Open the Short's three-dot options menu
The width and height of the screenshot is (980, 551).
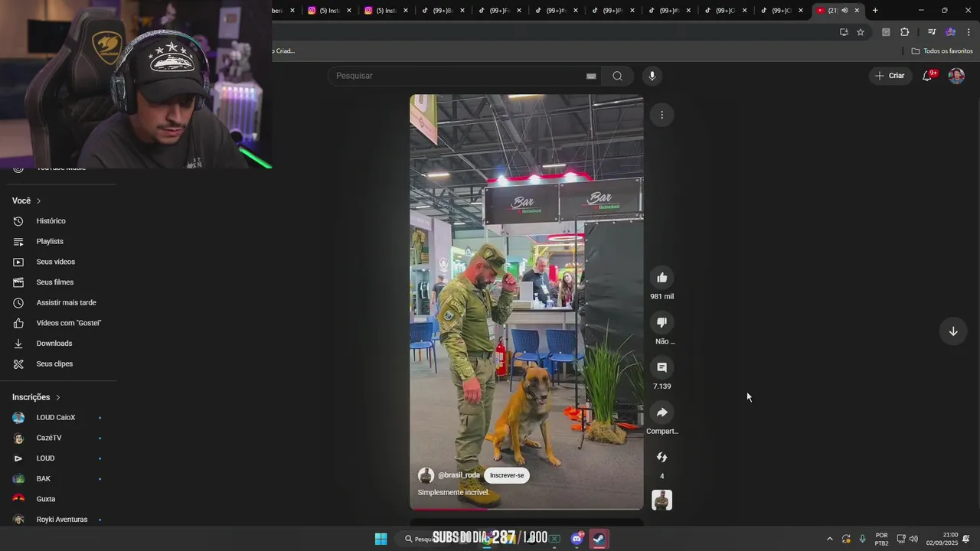[x=661, y=115]
